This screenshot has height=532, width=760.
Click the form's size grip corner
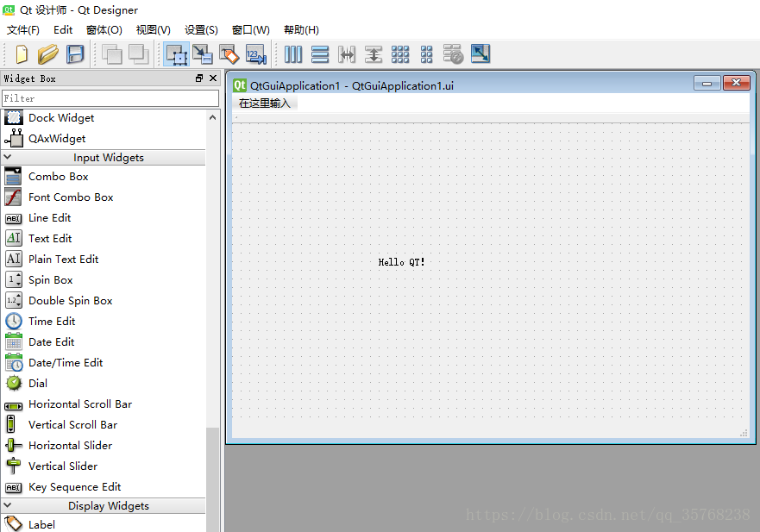coord(744,433)
